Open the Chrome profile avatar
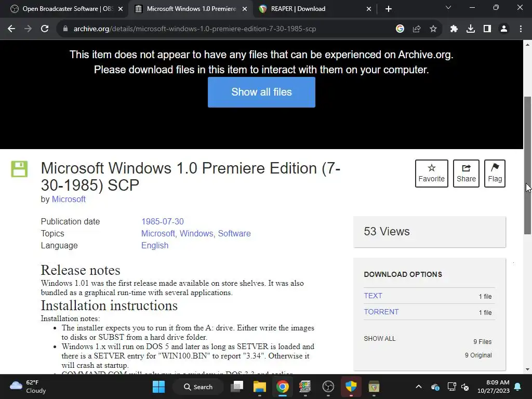This screenshot has height=399, width=532. click(x=504, y=29)
